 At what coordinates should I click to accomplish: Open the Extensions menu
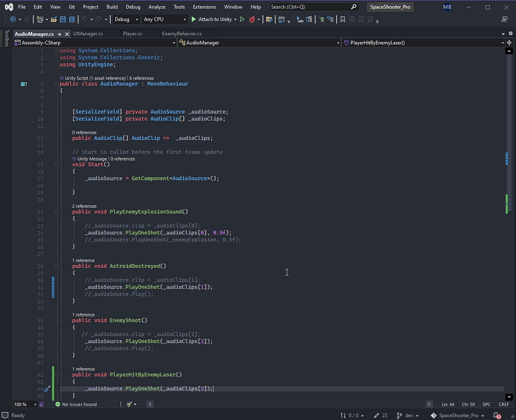(204, 7)
